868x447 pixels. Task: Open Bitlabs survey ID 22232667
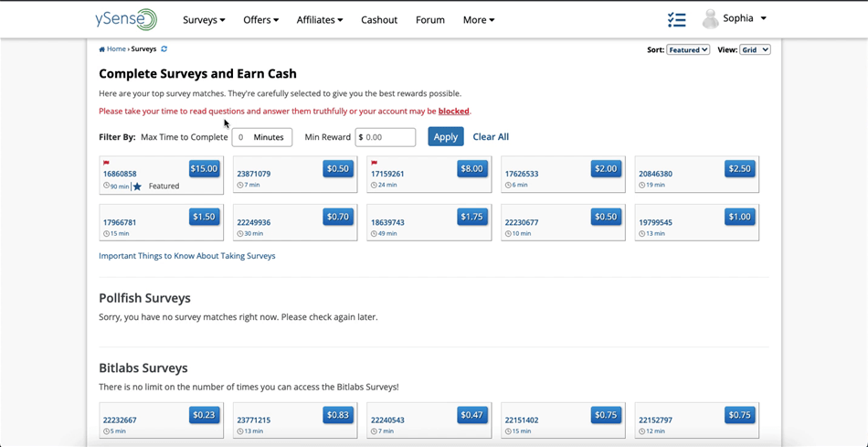(x=120, y=420)
